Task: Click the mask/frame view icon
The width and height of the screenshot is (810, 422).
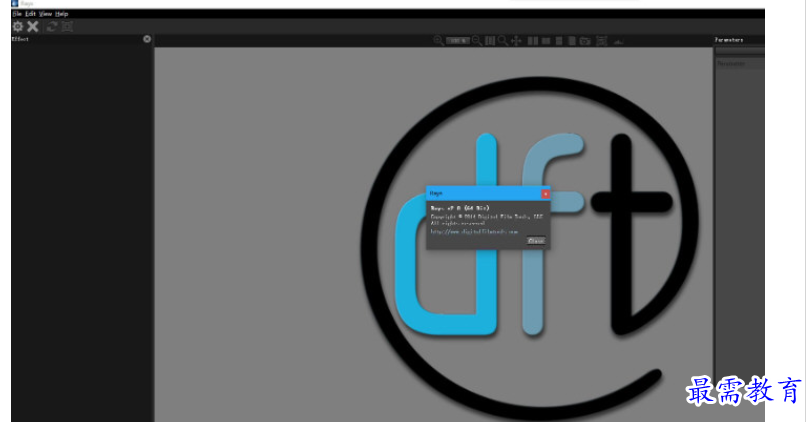Action: 602,40
